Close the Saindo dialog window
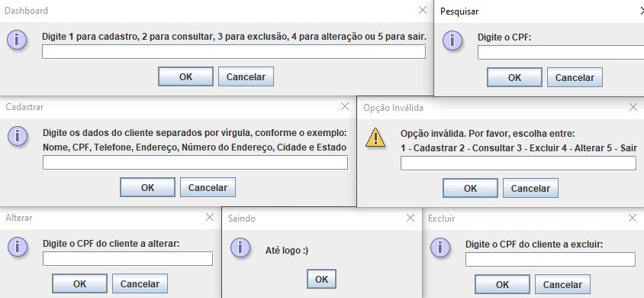 pos(411,219)
